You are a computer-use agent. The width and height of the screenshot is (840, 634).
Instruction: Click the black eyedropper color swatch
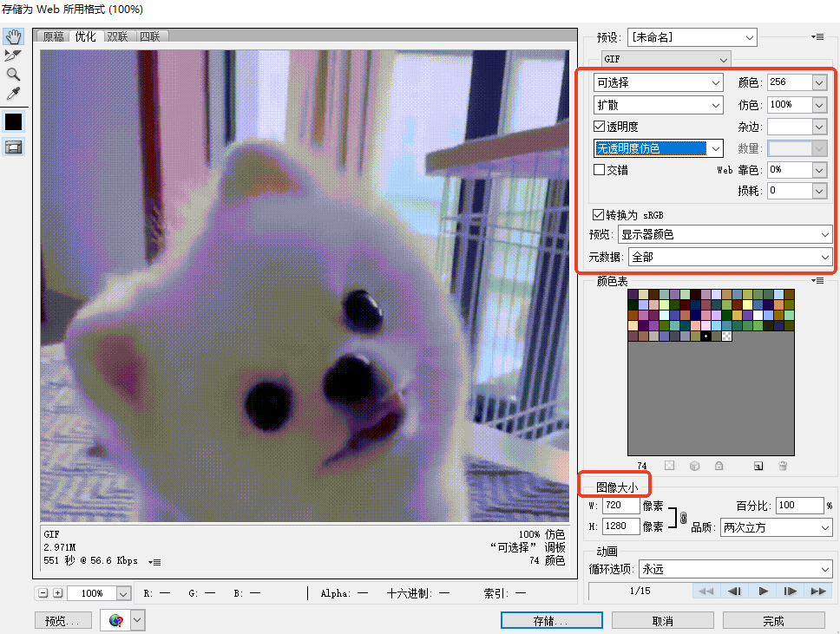click(13, 121)
